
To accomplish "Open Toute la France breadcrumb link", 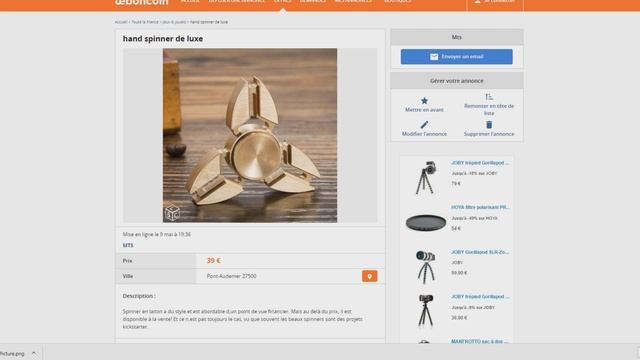I will 145,22.
